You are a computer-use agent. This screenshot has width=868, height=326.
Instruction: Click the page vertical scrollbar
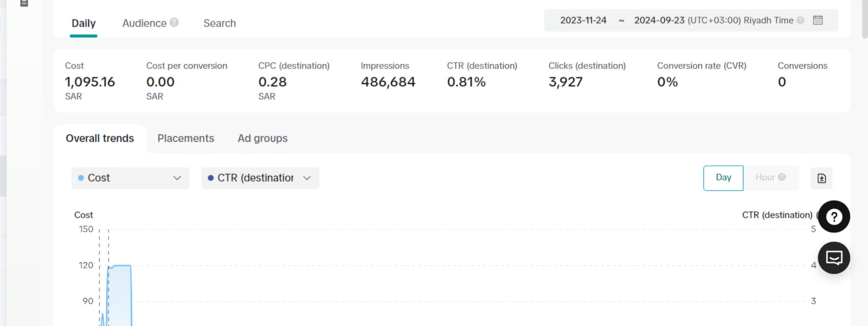865,19
